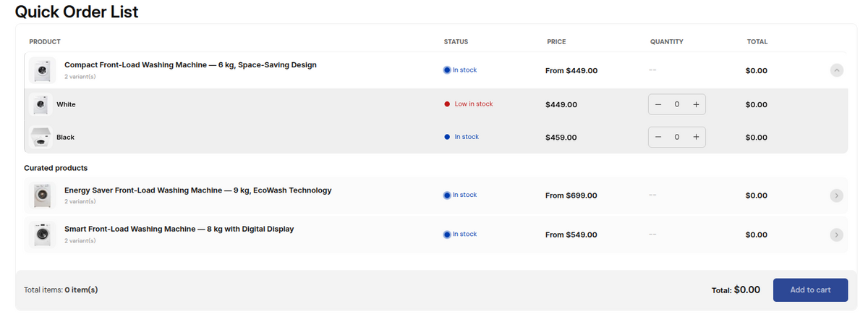Image resolution: width=868 pixels, height=320 pixels.
Task: Open the Black variant washing machine image
Action: pos(39,137)
